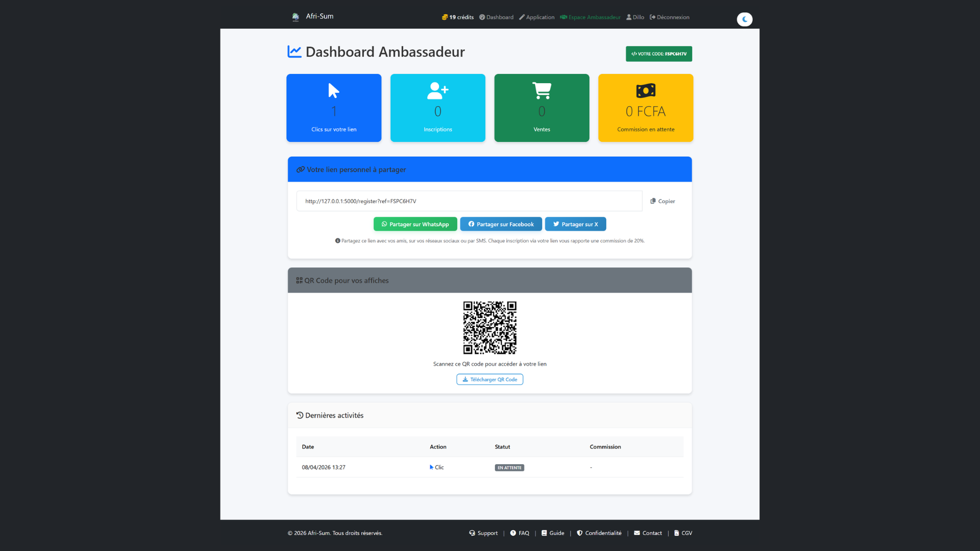Image resolution: width=980 pixels, height=551 pixels.
Task: Open Support link in footer
Action: (x=483, y=533)
